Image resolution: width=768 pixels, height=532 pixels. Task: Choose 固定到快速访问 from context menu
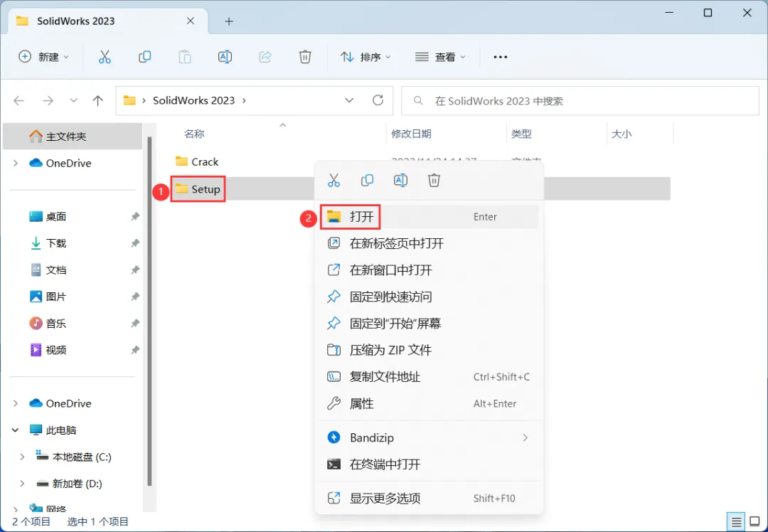(x=430, y=297)
